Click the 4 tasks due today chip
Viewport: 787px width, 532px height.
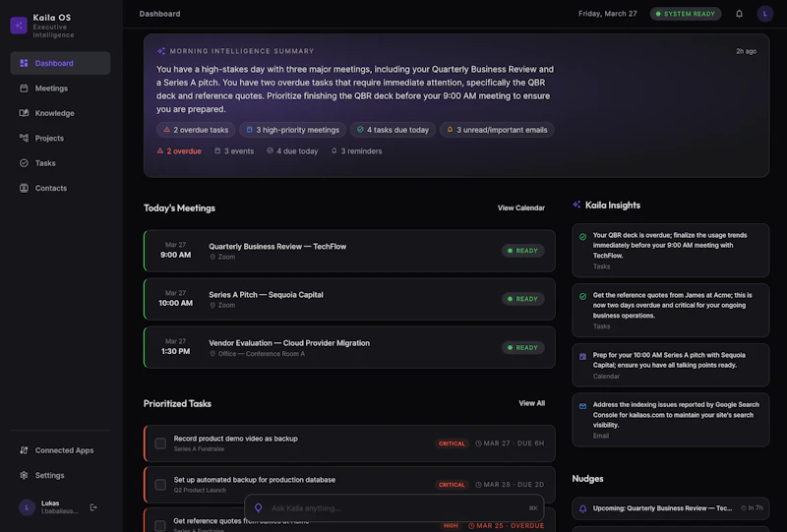(393, 130)
